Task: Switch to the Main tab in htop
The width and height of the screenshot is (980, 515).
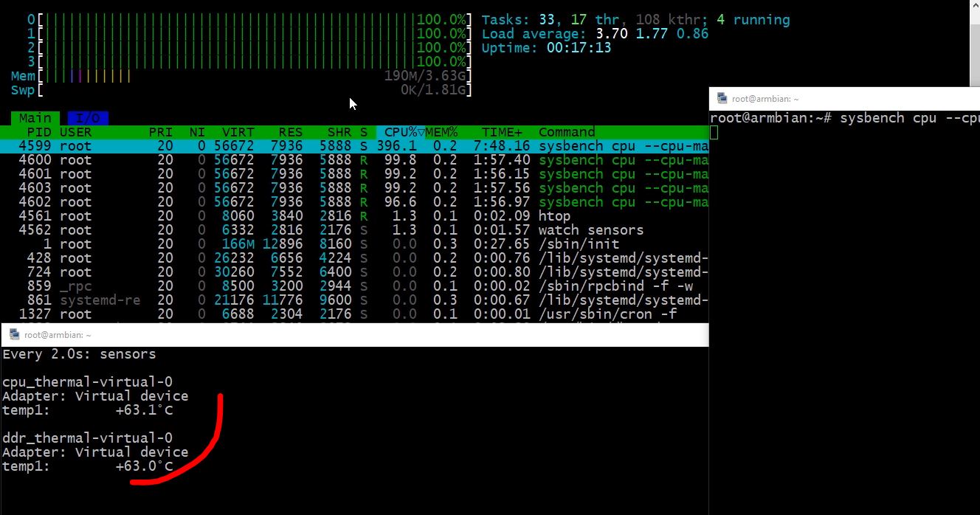Action: coord(35,118)
